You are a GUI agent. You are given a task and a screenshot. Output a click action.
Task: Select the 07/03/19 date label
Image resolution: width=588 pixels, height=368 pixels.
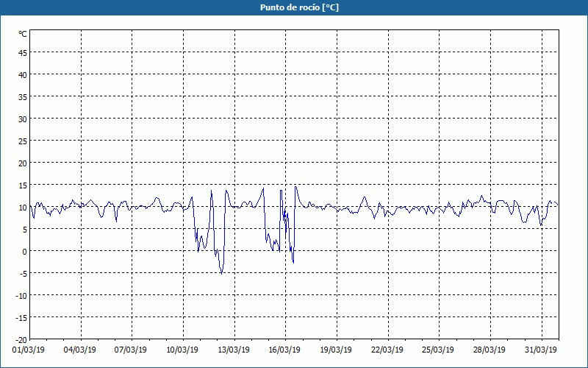[x=131, y=350]
